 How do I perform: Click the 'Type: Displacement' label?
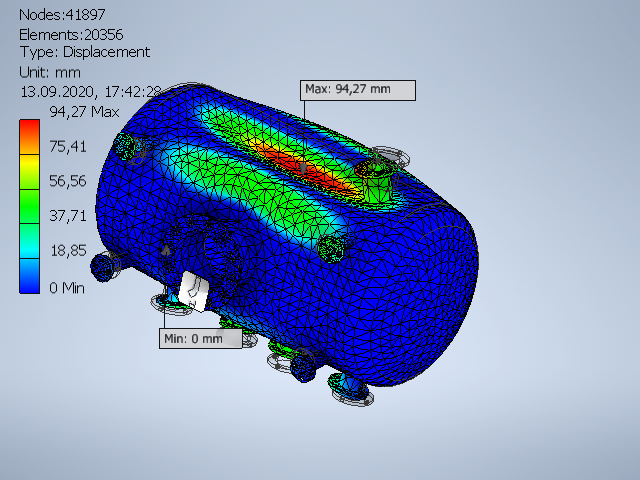click(x=85, y=52)
